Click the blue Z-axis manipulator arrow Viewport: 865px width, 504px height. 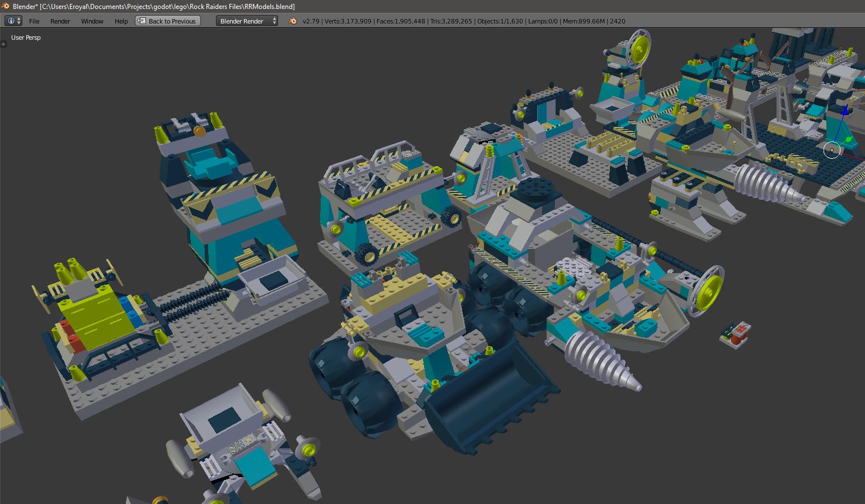(844, 110)
